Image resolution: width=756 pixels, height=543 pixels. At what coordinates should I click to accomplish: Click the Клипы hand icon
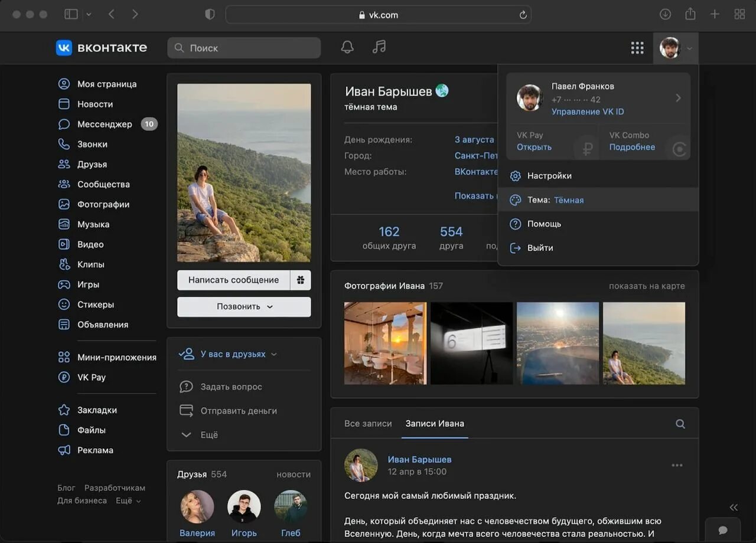[64, 264]
